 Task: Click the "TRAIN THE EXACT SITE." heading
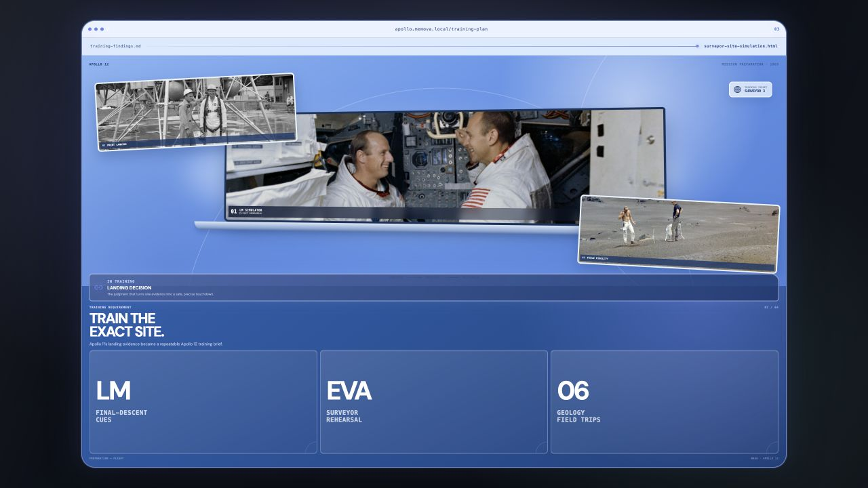127,325
